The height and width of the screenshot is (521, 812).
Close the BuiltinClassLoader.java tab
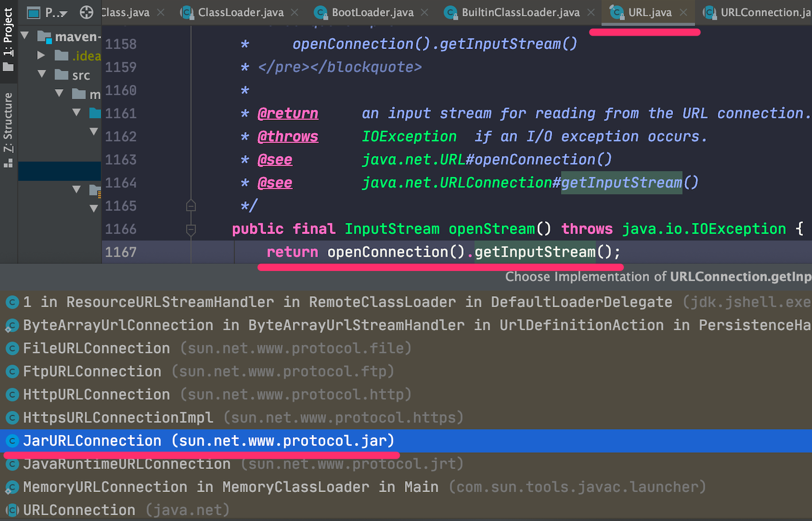(x=591, y=12)
